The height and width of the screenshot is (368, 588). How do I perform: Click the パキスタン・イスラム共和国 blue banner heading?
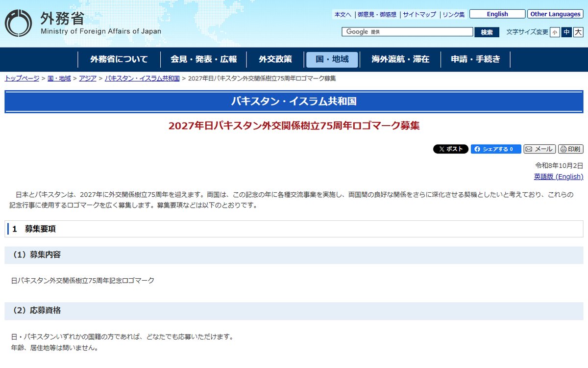coord(294,102)
